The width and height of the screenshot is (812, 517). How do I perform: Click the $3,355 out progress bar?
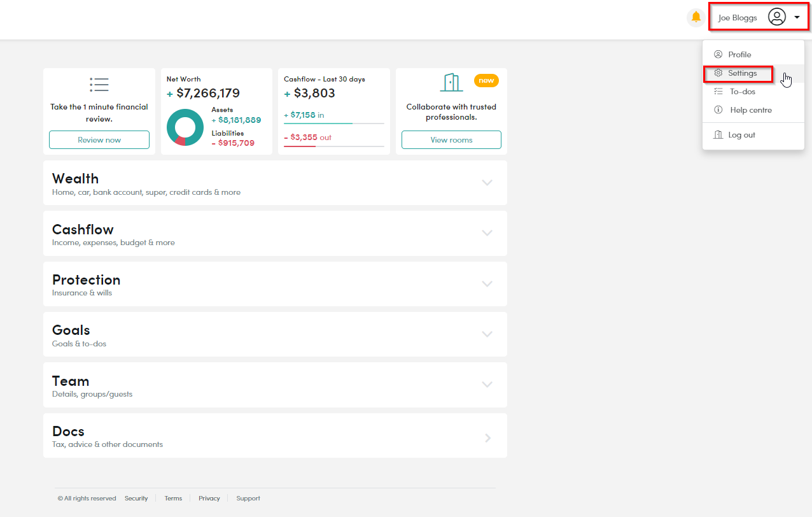pos(334,146)
